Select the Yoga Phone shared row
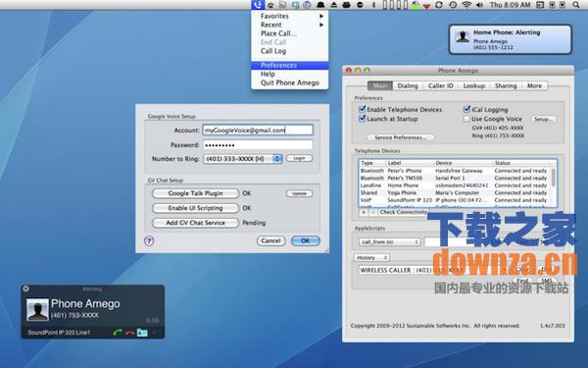 [x=455, y=192]
